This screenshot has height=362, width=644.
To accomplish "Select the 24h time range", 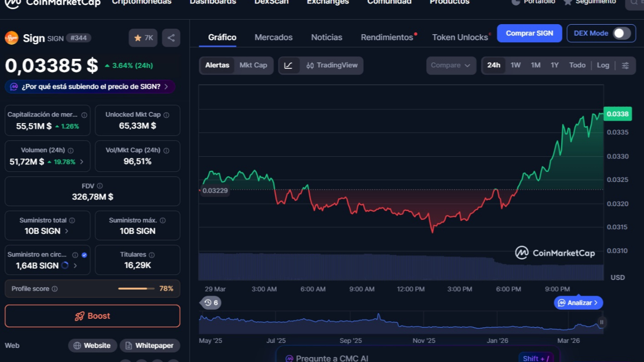I will 494,65.
